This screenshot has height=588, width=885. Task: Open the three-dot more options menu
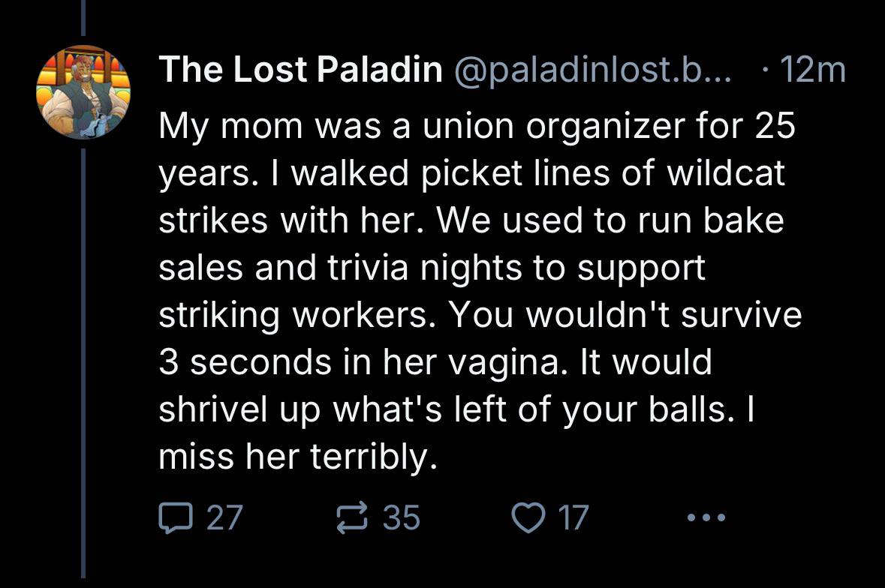point(706,517)
